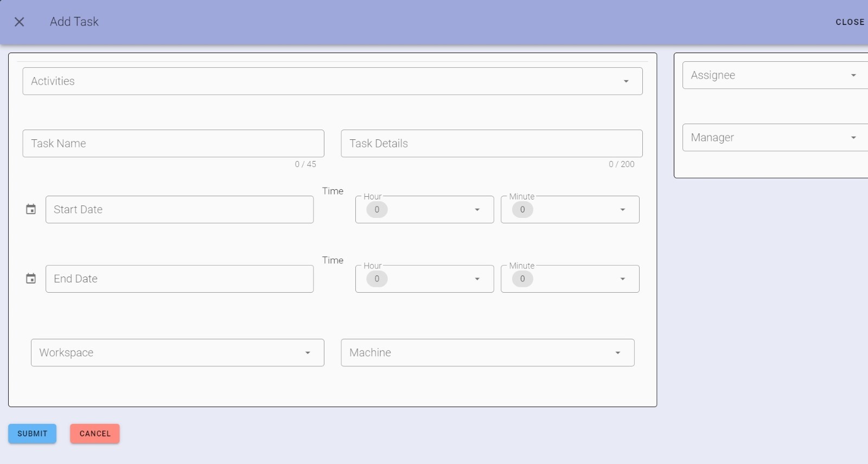Click the Task Name input field
868x464 pixels.
pos(173,144)
